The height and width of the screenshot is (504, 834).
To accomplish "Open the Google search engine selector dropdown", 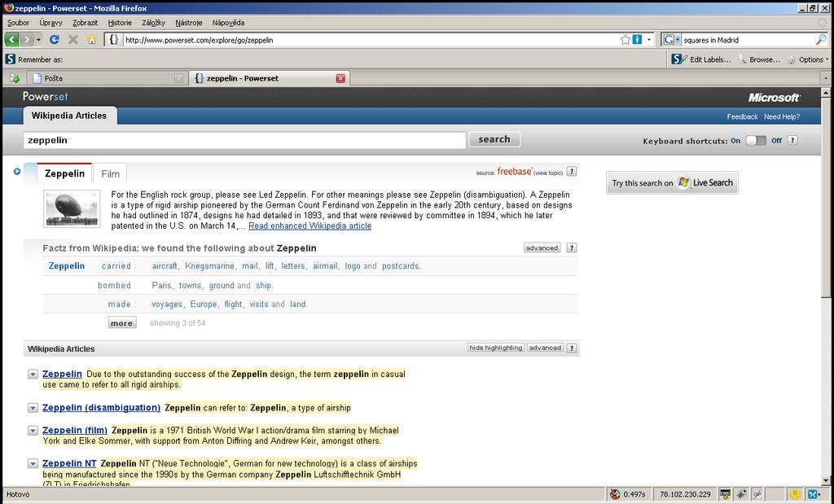I will [x=678, y=39].
